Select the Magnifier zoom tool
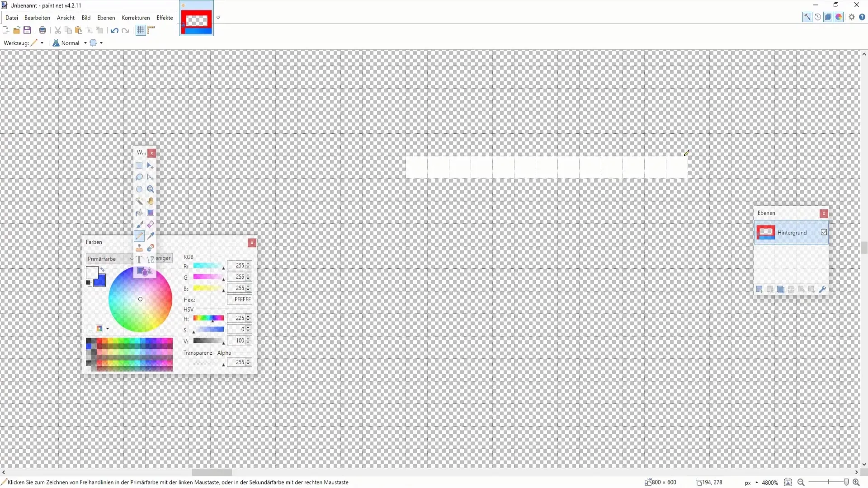The width and height of the screenshot is (868, 488). click(150, 189)
